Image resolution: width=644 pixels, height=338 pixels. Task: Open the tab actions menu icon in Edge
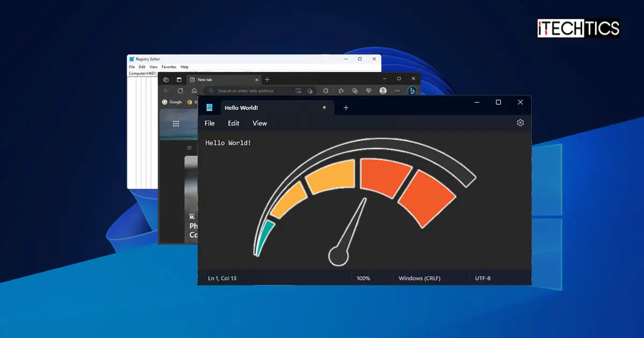point(165,79)
